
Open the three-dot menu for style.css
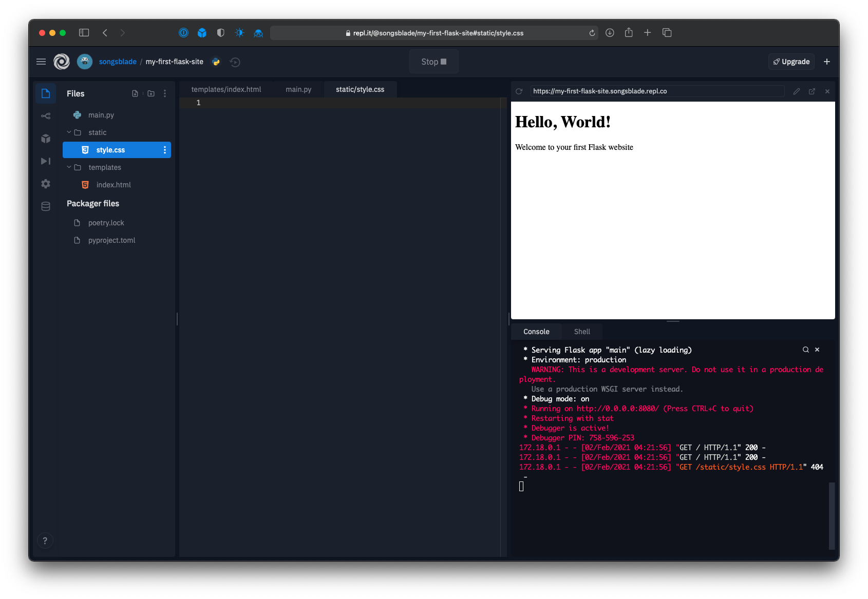coord(164,149)
